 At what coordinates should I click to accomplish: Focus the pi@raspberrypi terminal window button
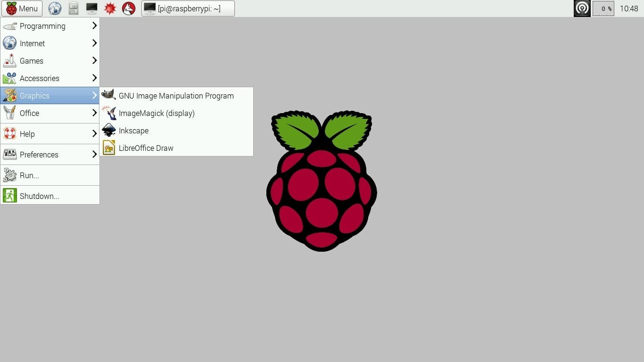click(x=188, y=8)
